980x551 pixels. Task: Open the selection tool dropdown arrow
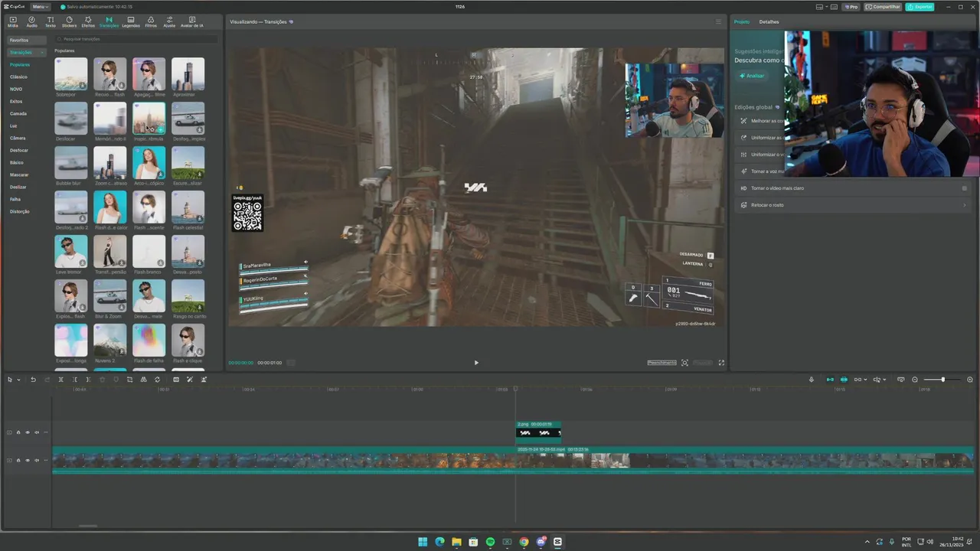(x=18, y=380)
